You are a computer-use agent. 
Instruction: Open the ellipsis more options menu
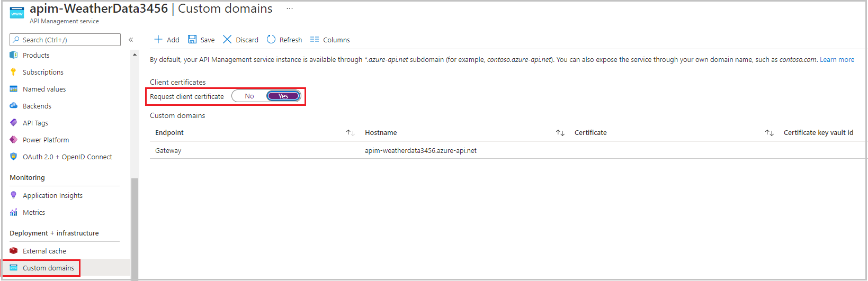[x=290, y=8]
